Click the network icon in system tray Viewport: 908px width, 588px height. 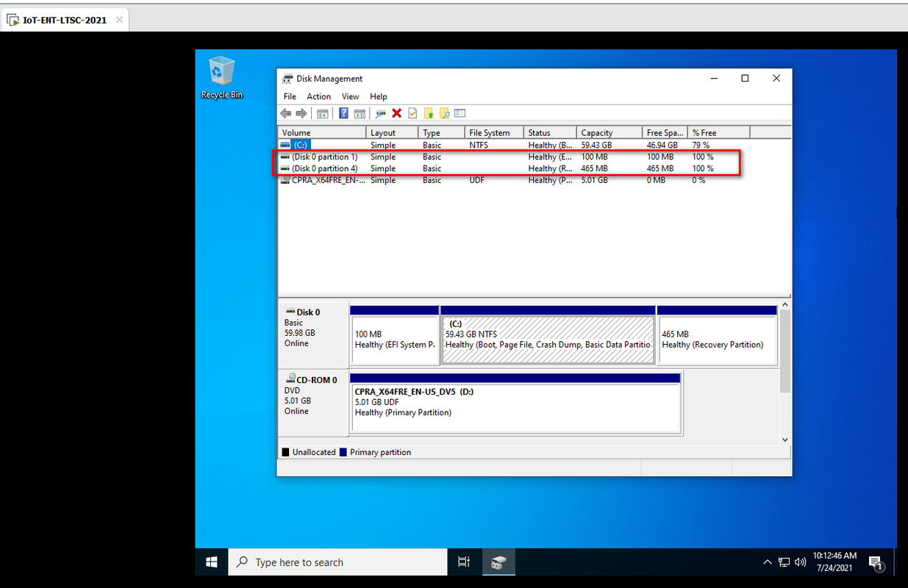click(x=784, y=562)
